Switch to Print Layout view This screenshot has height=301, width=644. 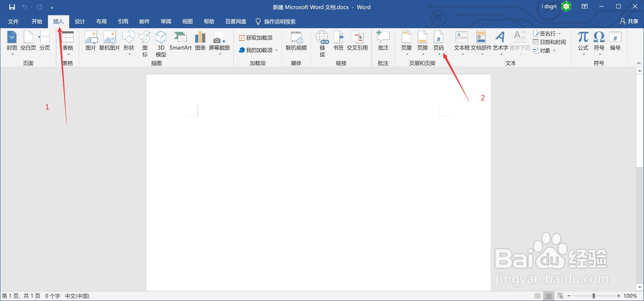click(549, 296)
